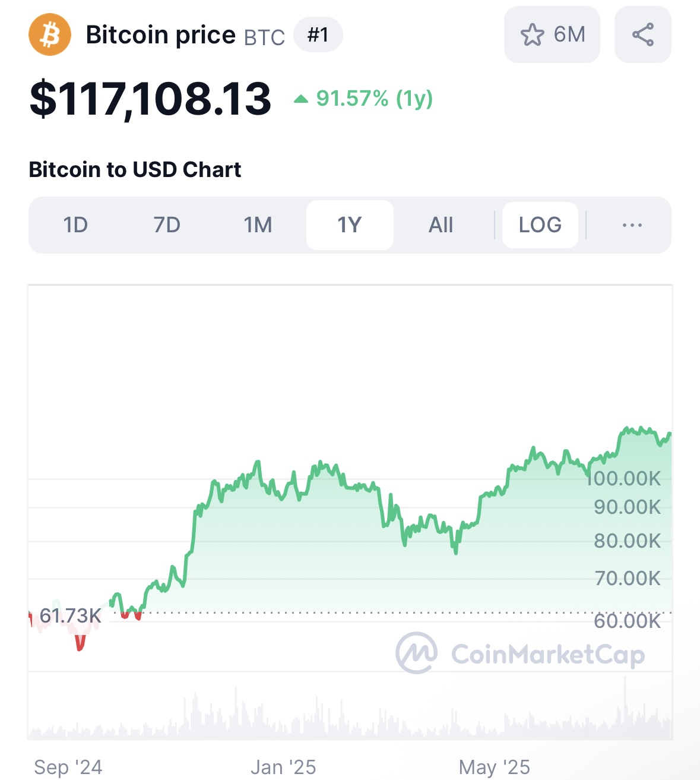
Task: Click the #1 rank badge
Action: tap(318, 34)
